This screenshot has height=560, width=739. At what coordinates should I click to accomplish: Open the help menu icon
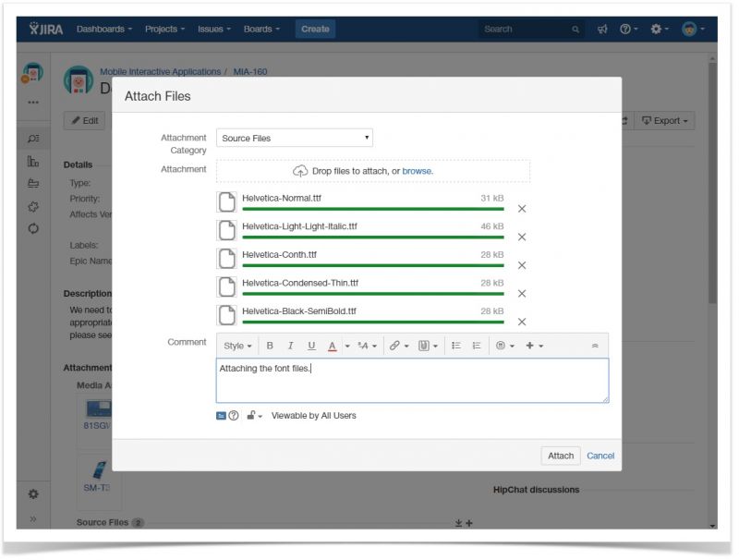coord(628,30)
